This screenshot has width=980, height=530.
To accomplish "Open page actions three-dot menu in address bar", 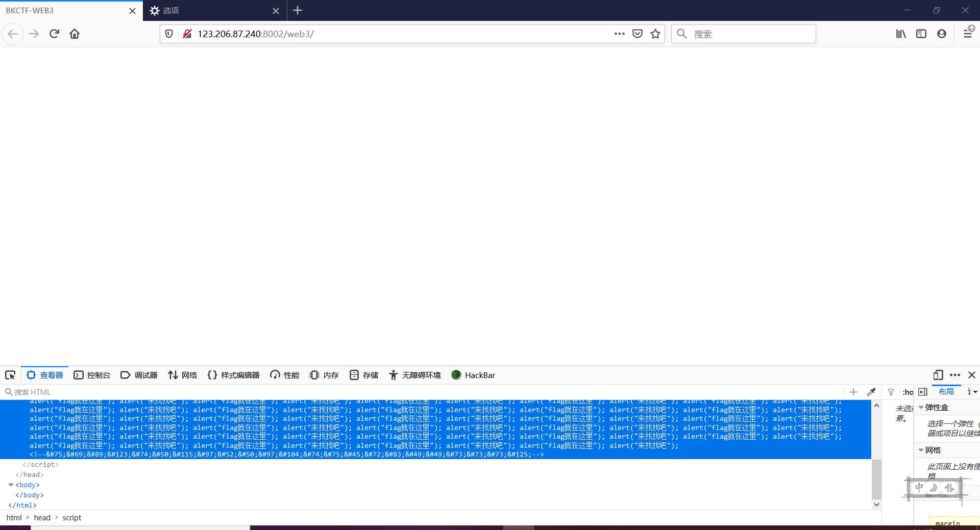I will (619, 34).
